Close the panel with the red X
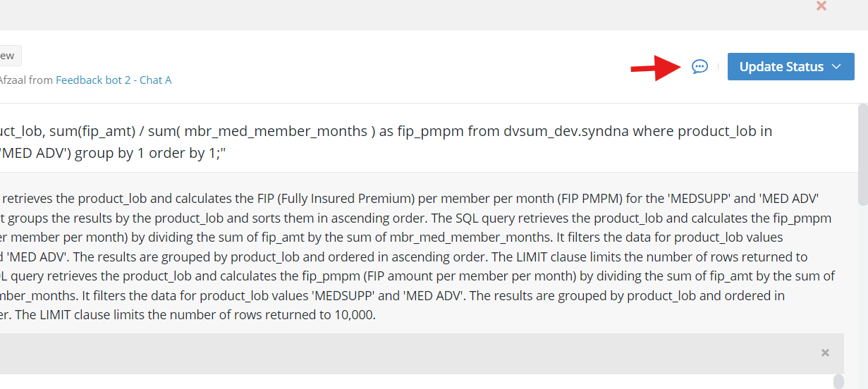 (821, 6)
